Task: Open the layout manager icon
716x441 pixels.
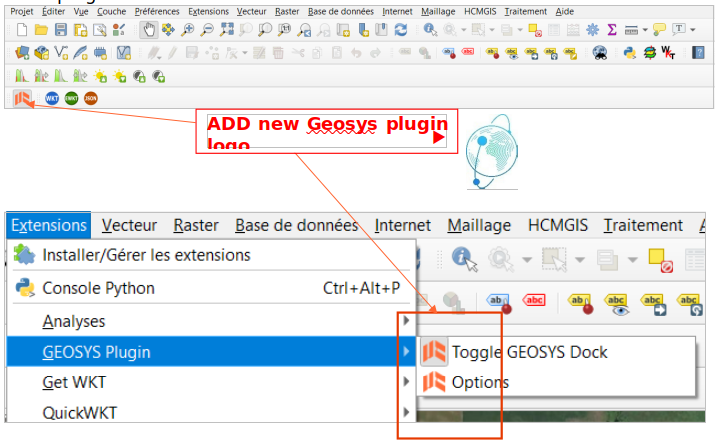Action: click(x=100, y=30)
